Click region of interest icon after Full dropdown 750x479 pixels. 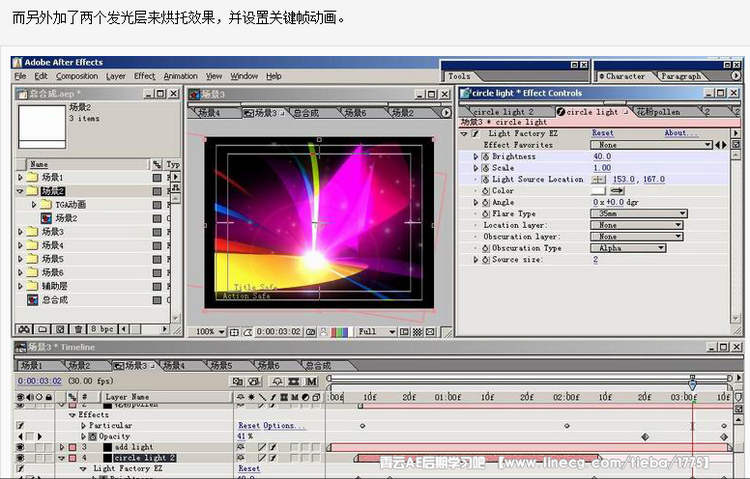(x=404, y=332)
